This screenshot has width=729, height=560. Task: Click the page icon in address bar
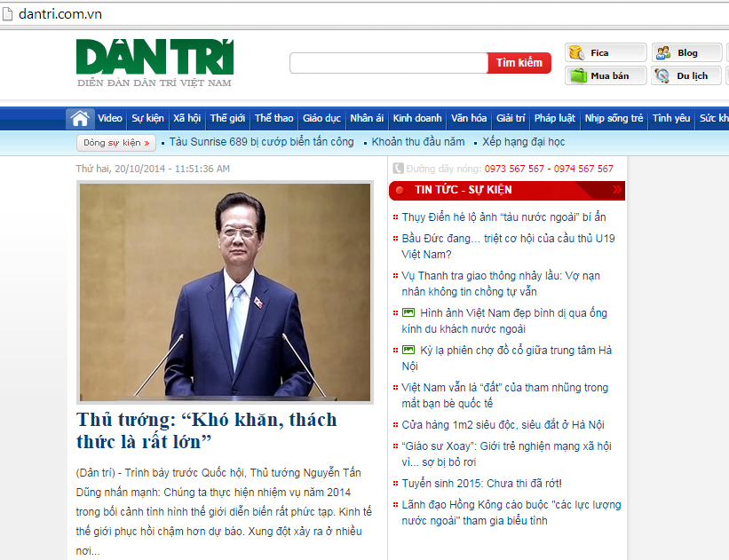click(8, 13)
